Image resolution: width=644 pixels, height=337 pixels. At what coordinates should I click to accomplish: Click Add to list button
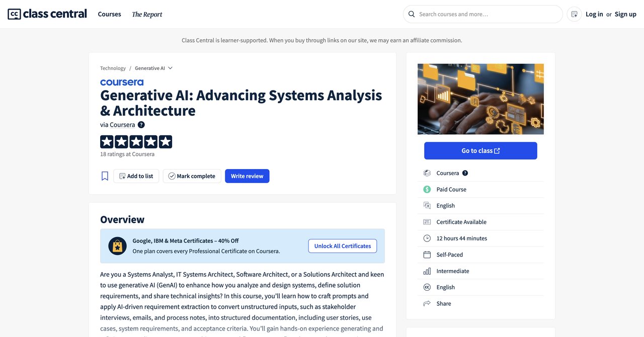coord(136,176)
